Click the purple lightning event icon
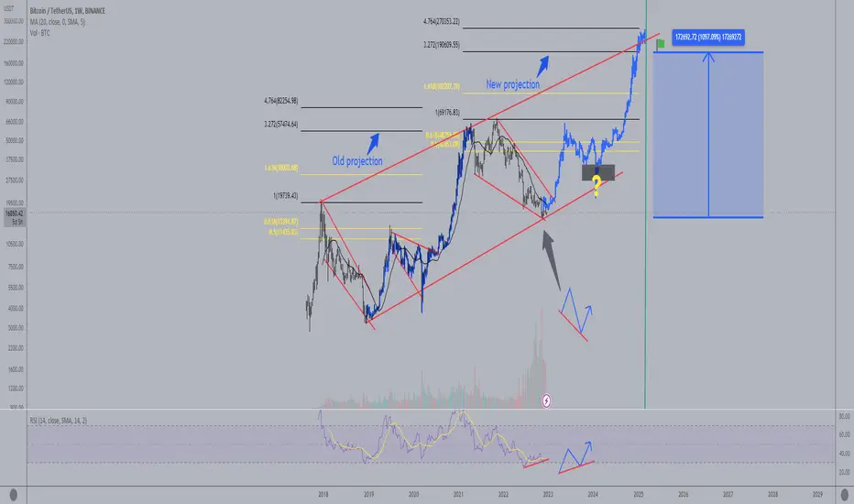This screenshot has width=854, height=504. tap(546, 401)
